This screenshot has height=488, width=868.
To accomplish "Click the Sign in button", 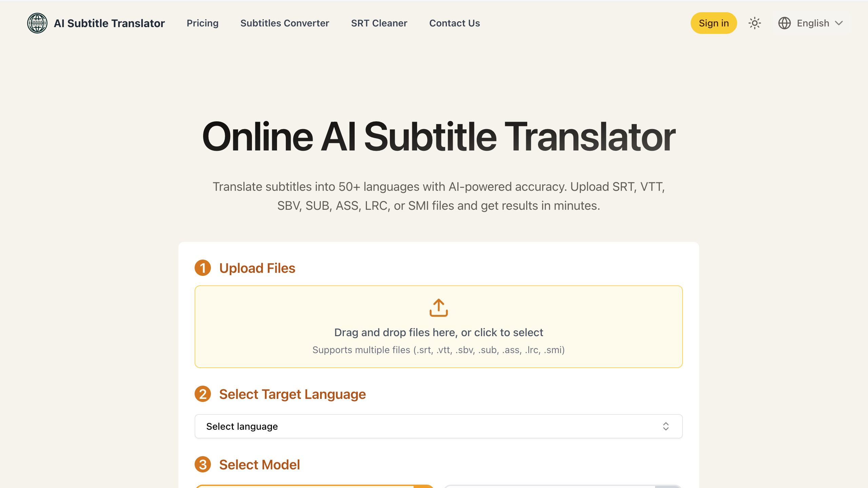I will (714, 23).
